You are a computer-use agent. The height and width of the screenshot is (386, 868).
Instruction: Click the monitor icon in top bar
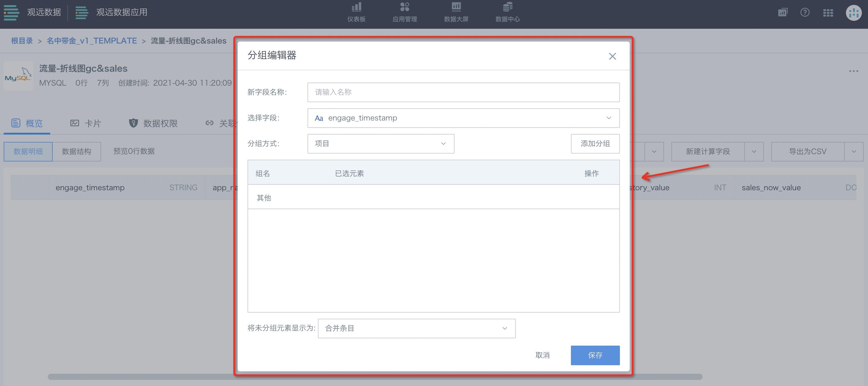coord(783,13)
